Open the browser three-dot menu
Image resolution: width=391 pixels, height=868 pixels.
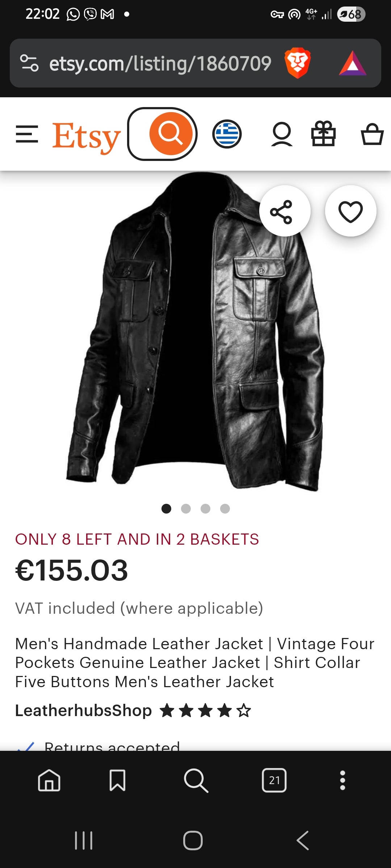[342, 780]
